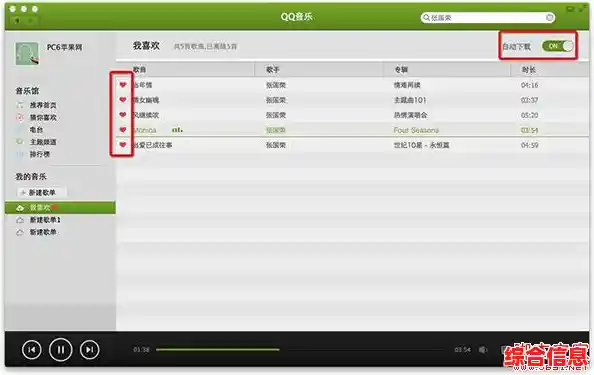
Task: Skip to the next track
Action: (89, 350)
